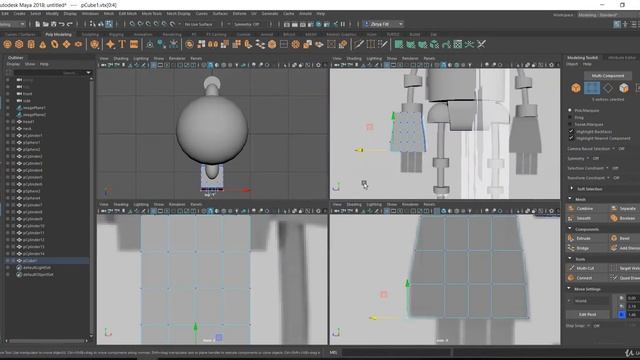Create a polygon cylinder from the shelf
Viewport: 640px width, 360px height.
click(31, 44)
